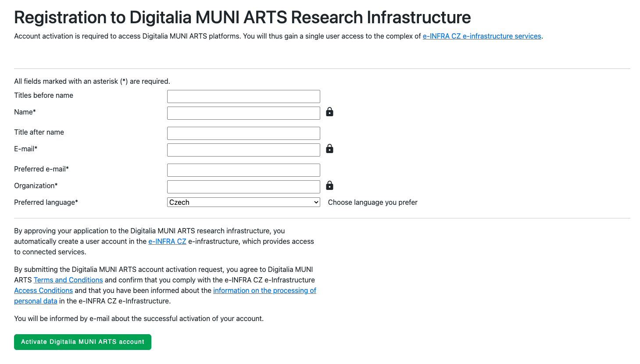This screenshot has width=640, height=364.
Task: Follow the e-INFRA CZ link in approval paragraph
Action: (167, 242)
